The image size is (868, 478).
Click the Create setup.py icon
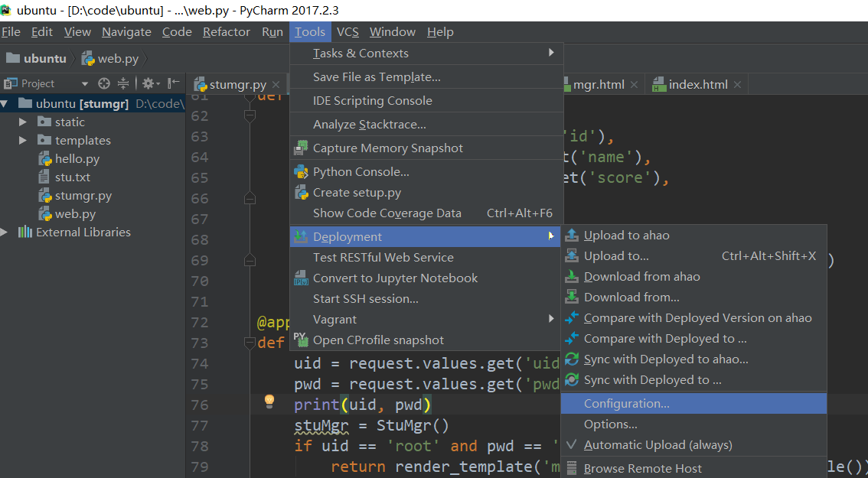coord(301,193)
